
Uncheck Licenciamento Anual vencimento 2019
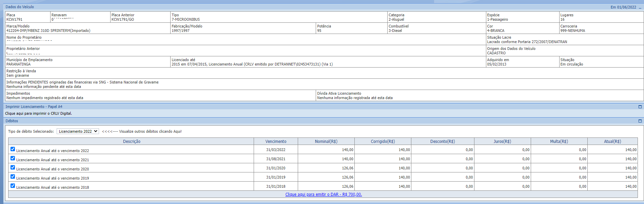coord(13,177)
